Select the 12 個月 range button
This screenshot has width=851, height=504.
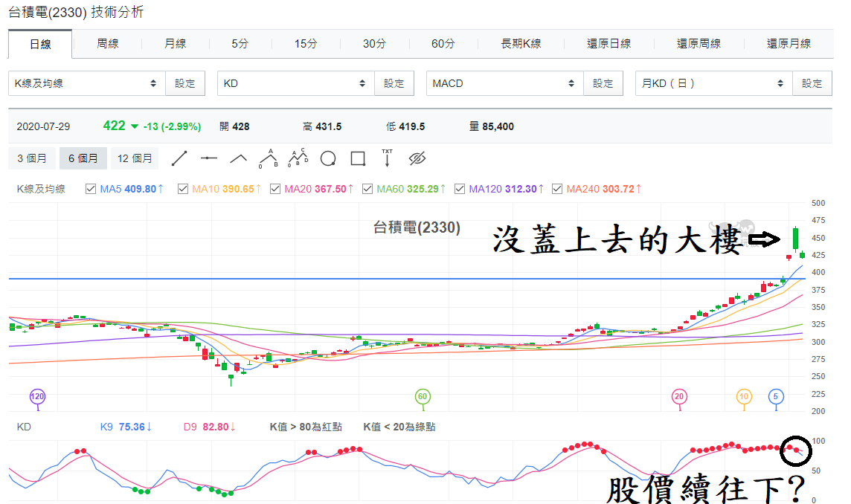(x=135, y=158)
